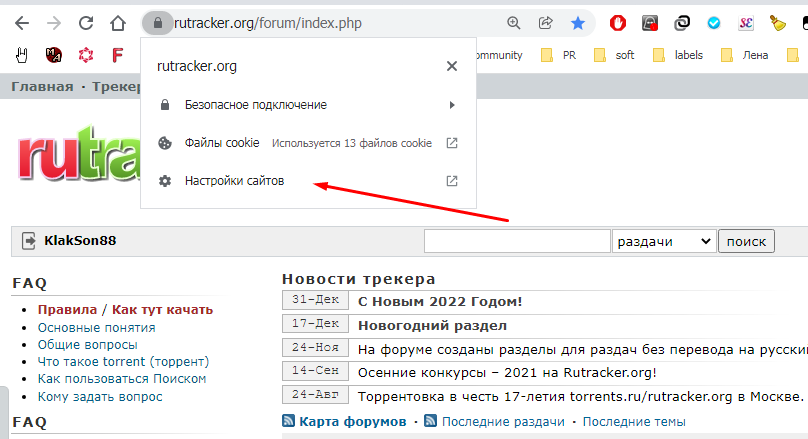Focus the tracker search input field
Viewport: 808px width, 439px height.
[517, 241]
